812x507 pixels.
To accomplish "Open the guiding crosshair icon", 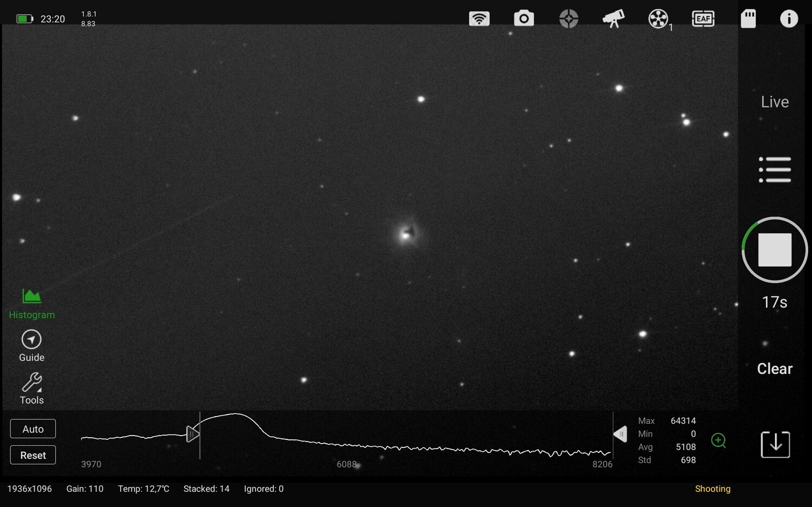I will [x=568, y=18].
